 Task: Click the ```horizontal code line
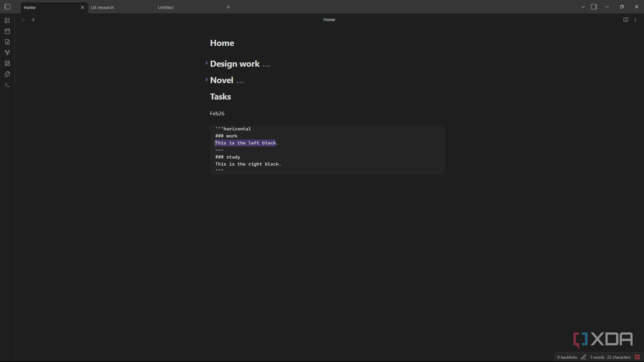(x=233, y=129)
